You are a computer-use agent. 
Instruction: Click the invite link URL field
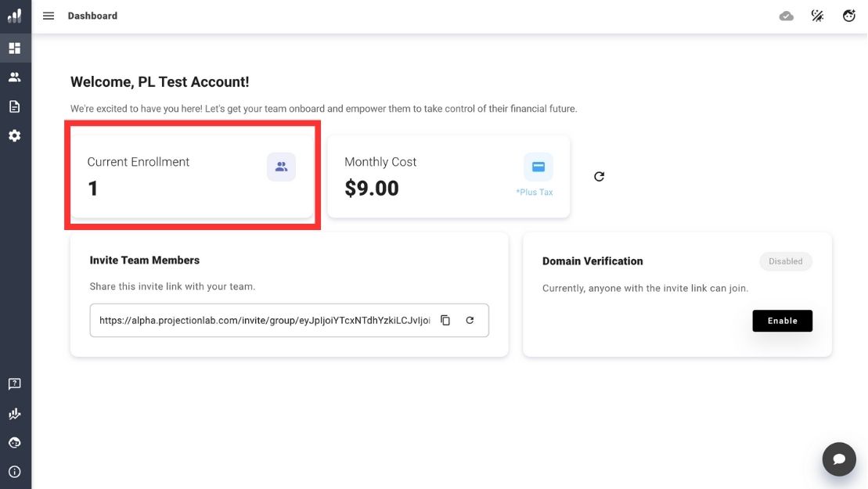click(x=264, y=320)
